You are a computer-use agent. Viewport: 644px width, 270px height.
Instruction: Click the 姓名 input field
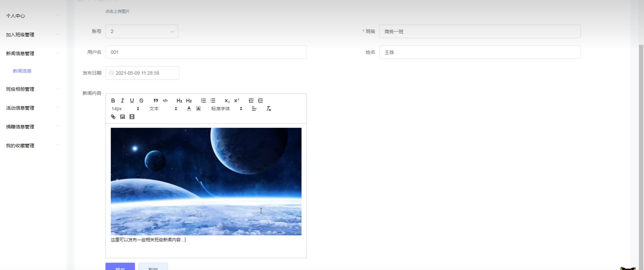pyautogui.click(x=480, y=52)
